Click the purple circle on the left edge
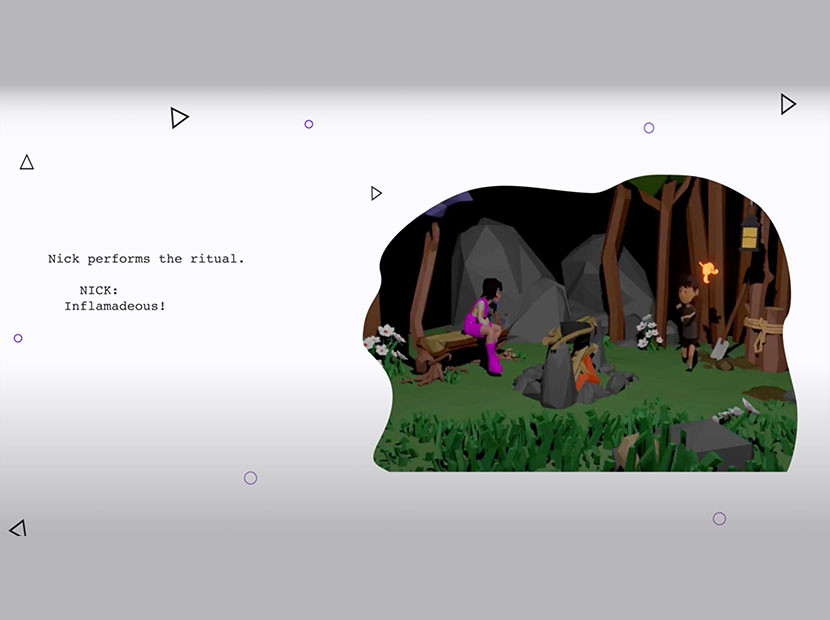Image resolution: width=830 pixels, height=620 pixels. pos(18,338)
